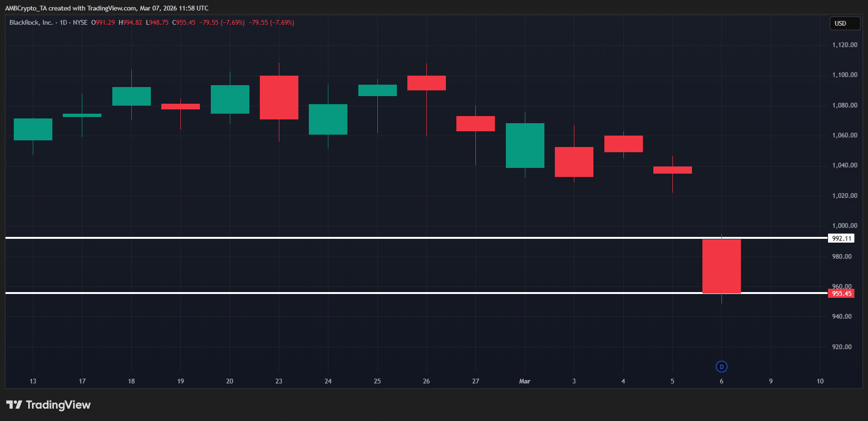Screen dimensions: 868x421
Task: Click the BlackRock, Inc. symbol title
Action: [x=31, y=22]
